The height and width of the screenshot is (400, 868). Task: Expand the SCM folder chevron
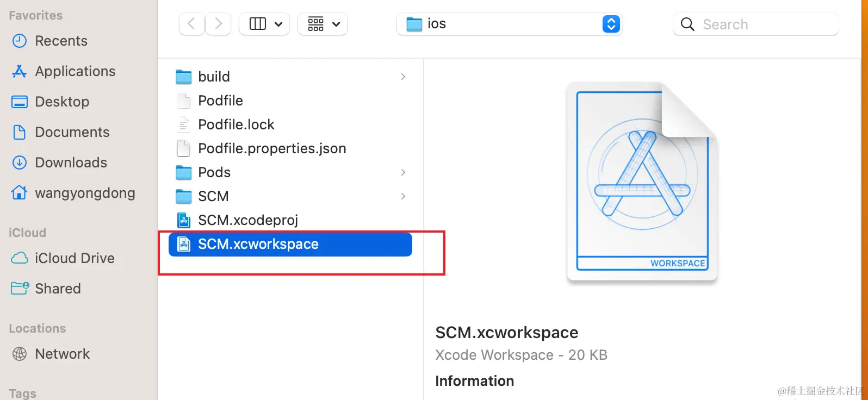click(403, 196)
